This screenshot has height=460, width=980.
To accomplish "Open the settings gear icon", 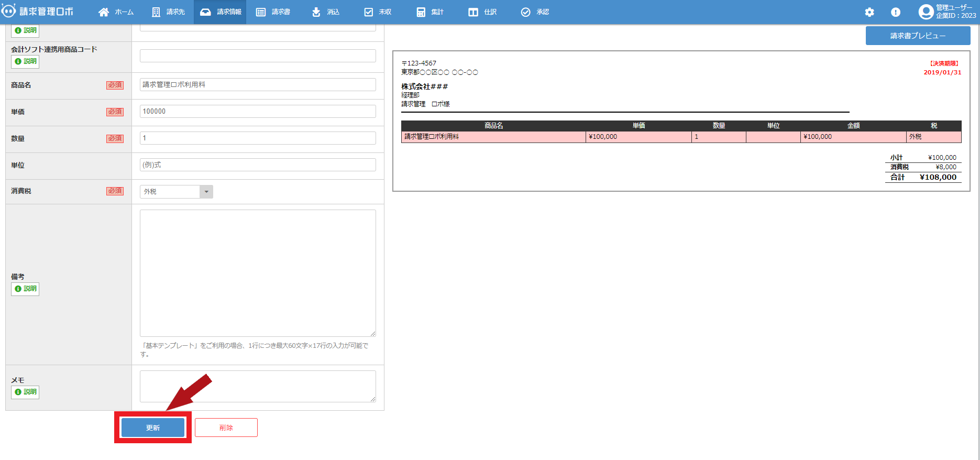I will [x=869, y=12].
